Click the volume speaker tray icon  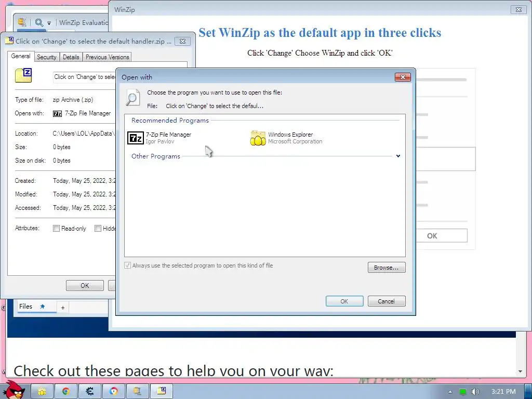[475, 392]
